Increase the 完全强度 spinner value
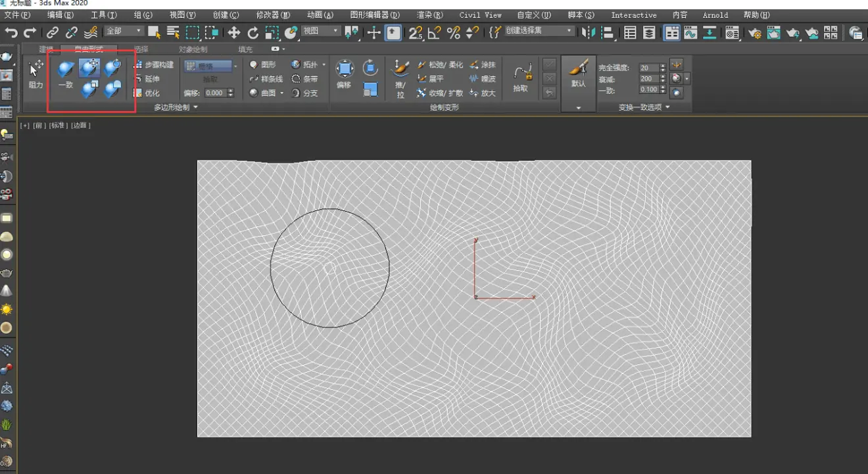 662,66
